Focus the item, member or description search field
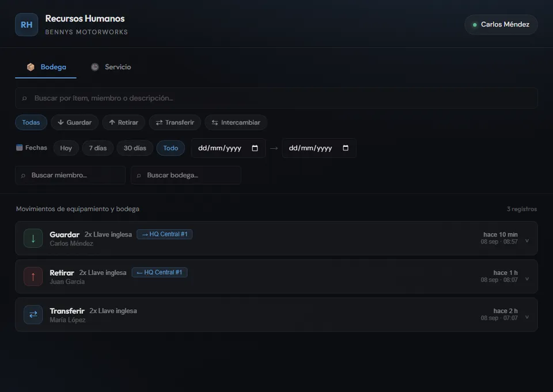This screenshot has height=392, width=553. [276, 98]
